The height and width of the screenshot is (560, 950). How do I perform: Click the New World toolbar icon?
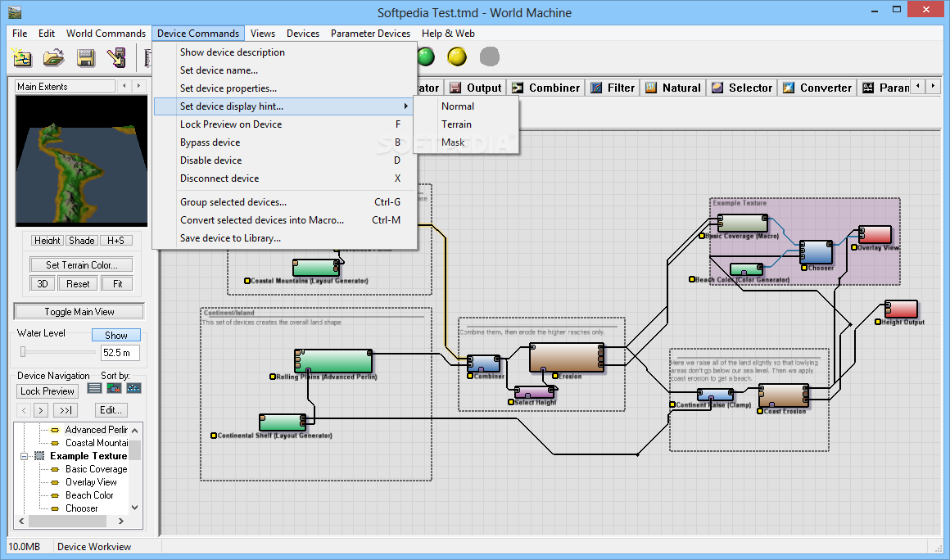(22, 57)
